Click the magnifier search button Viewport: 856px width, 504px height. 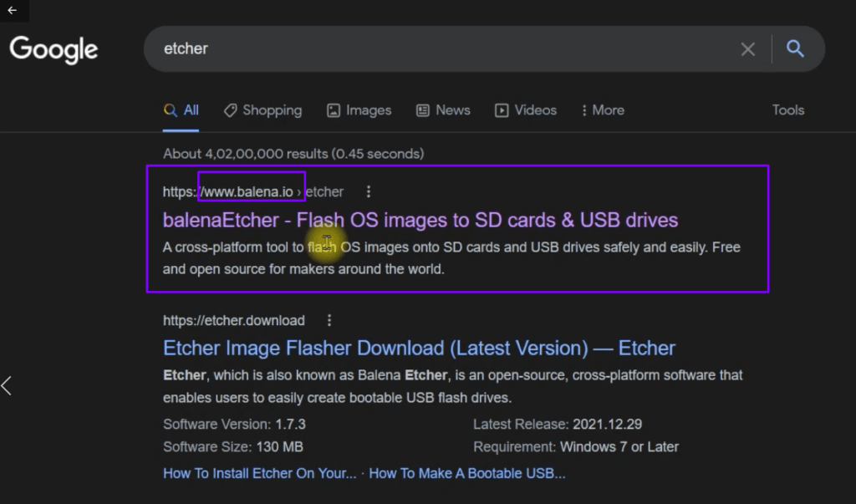point(795,48)
